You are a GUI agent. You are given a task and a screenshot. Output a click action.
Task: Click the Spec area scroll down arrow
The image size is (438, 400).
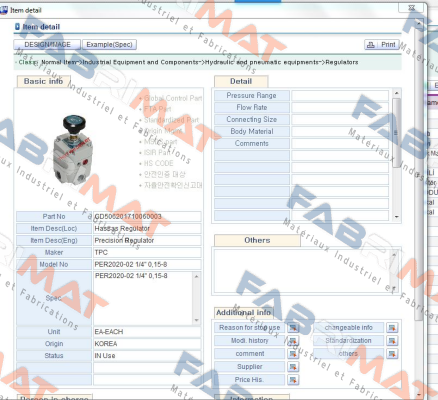[x=197, y=320]
